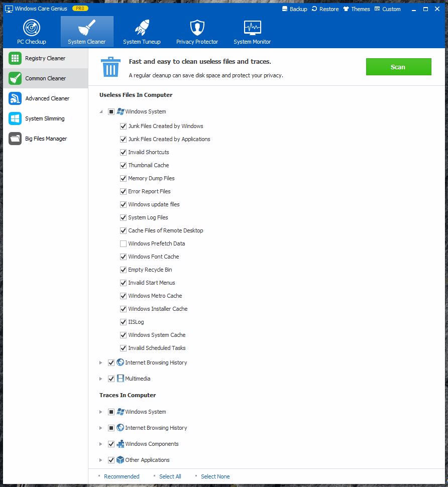Expand the Multimedia tree node

coord(100,379)
